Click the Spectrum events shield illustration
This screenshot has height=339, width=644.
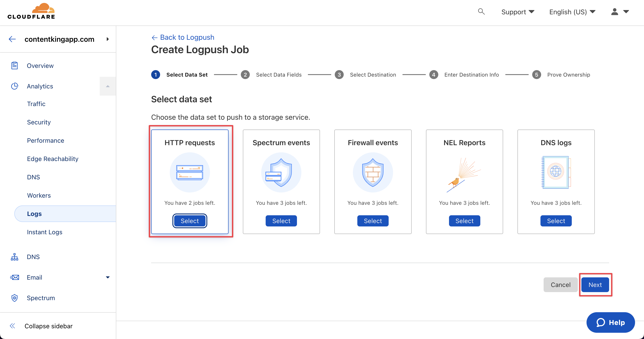(x=281, y=172)
